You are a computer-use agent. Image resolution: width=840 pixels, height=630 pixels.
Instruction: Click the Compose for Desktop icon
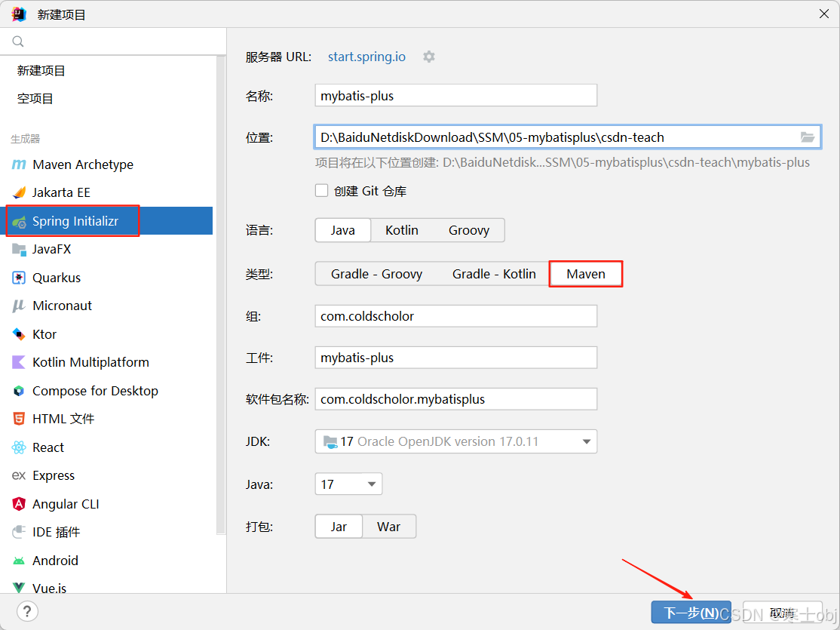click(19, 391)
